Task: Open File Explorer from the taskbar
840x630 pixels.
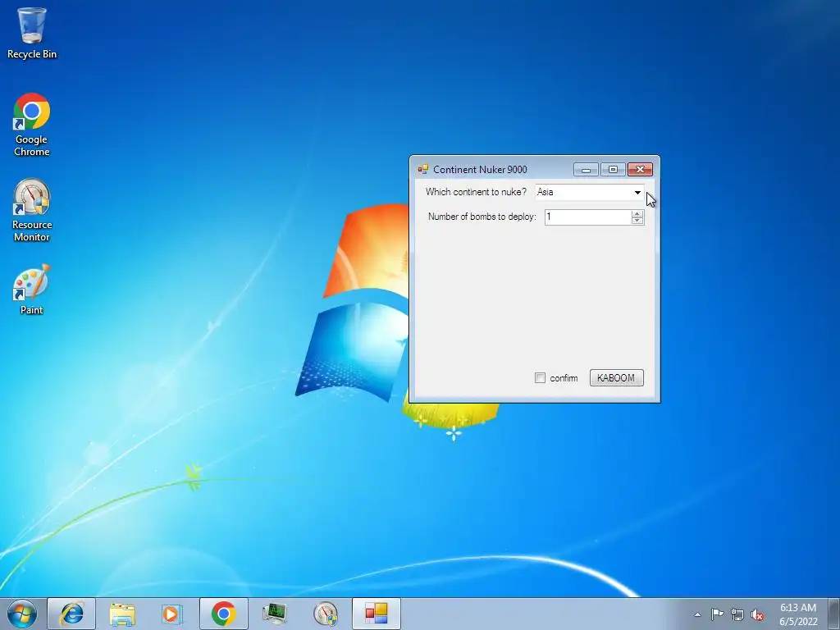Action: (x=122, y=614)
